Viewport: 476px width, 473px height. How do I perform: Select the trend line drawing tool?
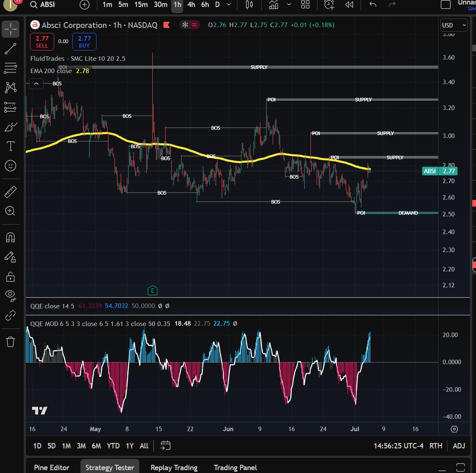[x=10, y=48]
